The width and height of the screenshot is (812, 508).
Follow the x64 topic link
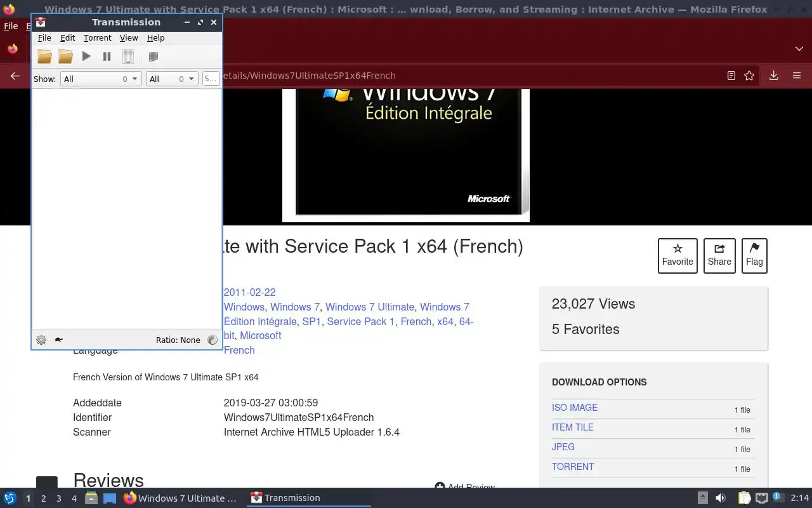[445, 322]
